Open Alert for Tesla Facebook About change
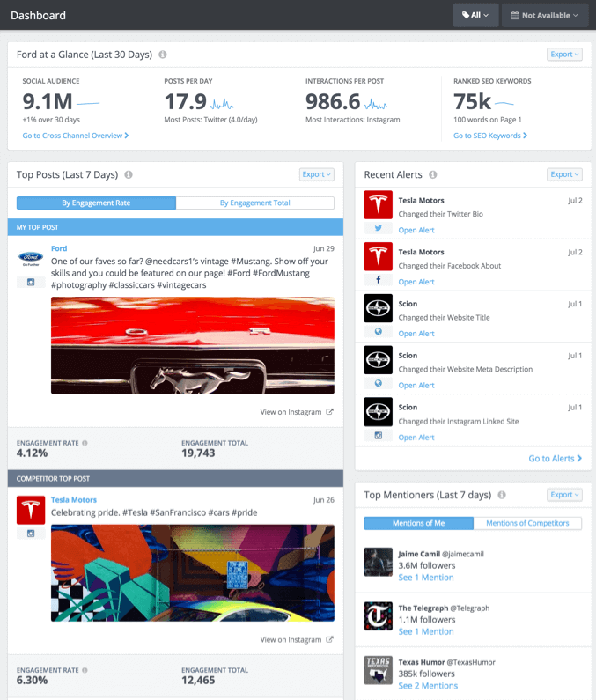 pyautogui.click(x=416, y=282)
